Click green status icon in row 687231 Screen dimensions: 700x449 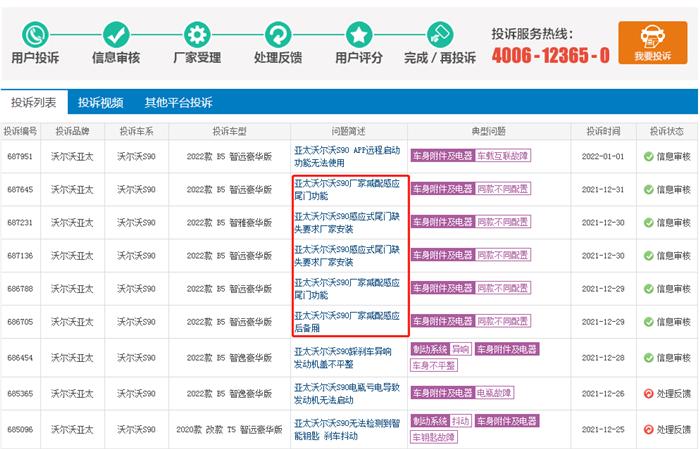click(649, 223)
